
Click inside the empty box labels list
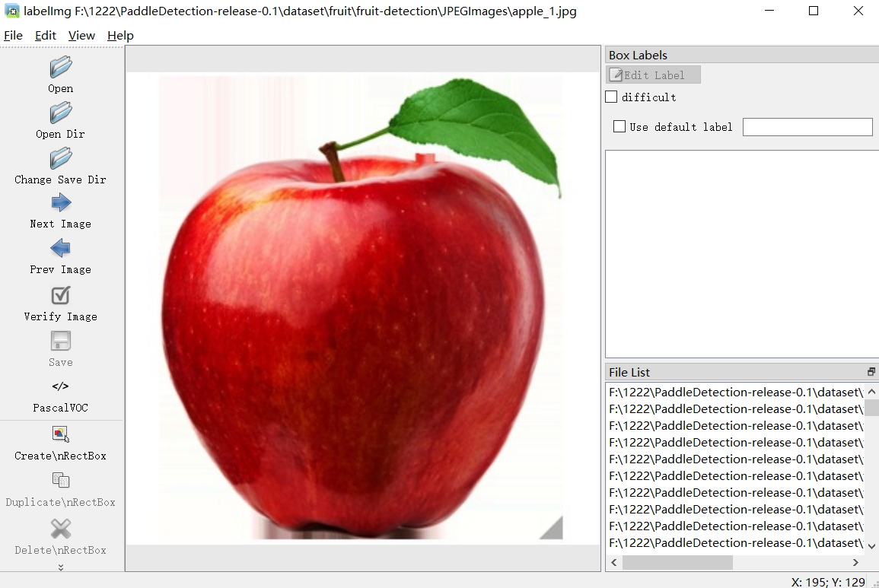coord(742,253)
